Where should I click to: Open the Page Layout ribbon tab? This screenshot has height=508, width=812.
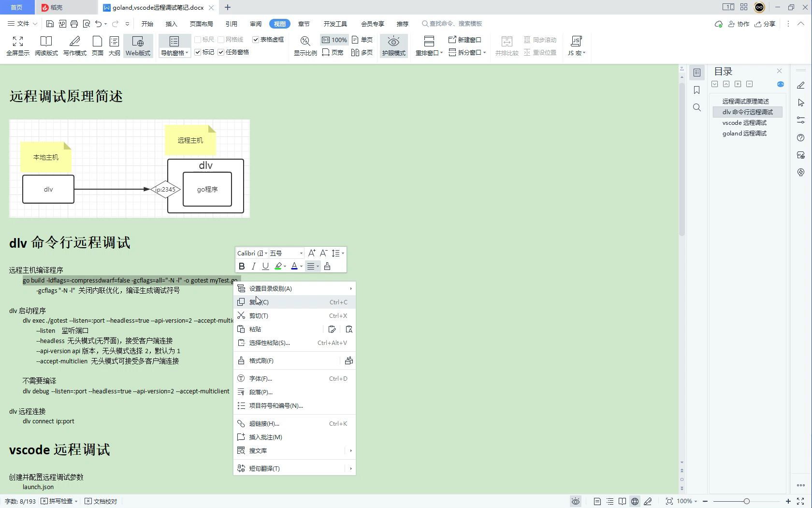[x=202, y=24]
